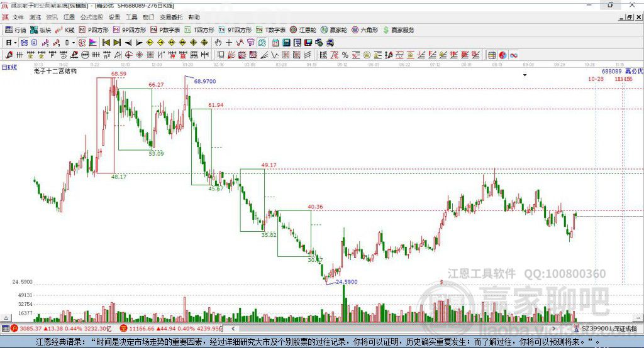
Task: Open the P四方形 tool
Action: (x=94, y=30)
